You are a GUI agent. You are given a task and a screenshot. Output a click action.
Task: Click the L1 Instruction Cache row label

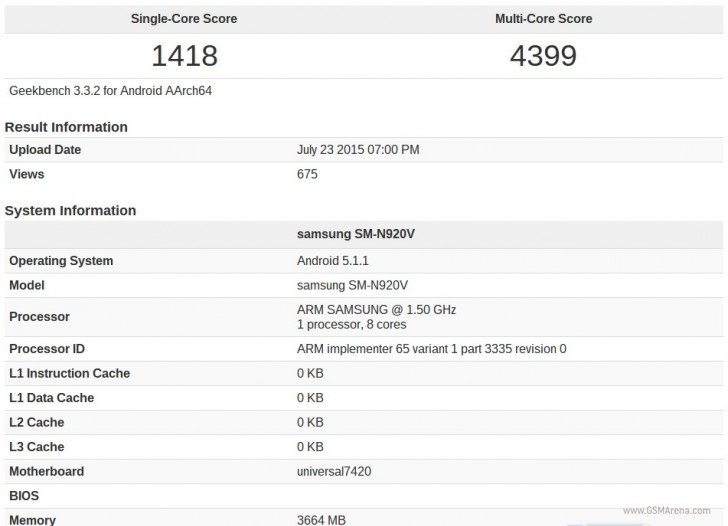point(69,374)
